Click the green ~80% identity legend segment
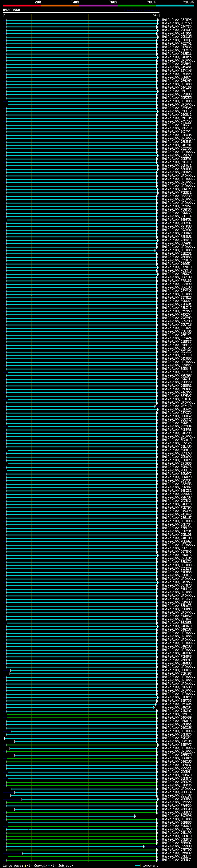 pyautogui.click(x=137, y=6)
